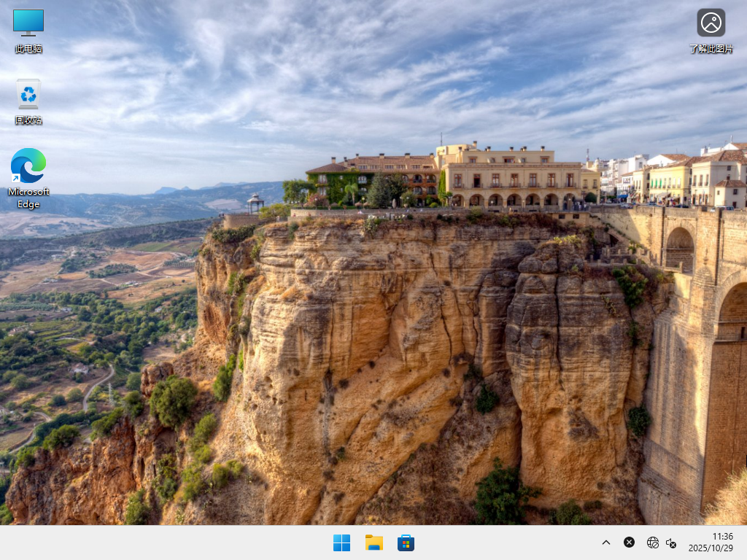
Task: Select the Microsoft Edge label text
Action: [28, 198]
